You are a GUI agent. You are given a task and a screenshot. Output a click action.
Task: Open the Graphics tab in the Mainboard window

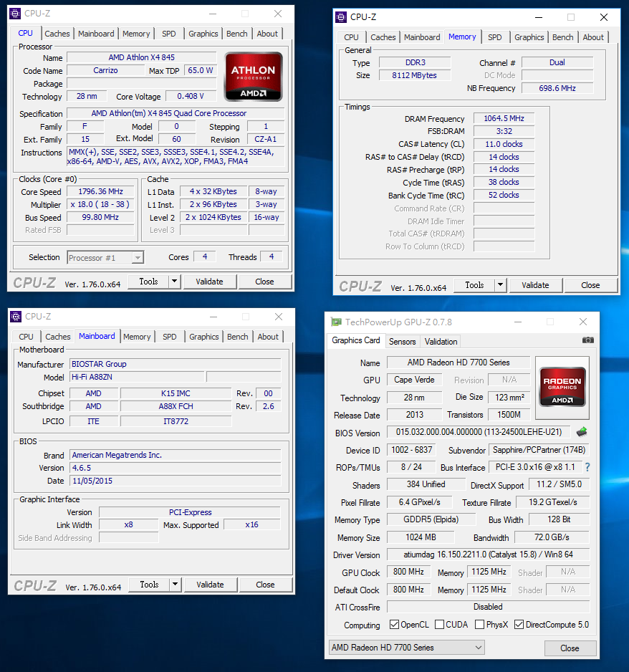pos(204,337)
